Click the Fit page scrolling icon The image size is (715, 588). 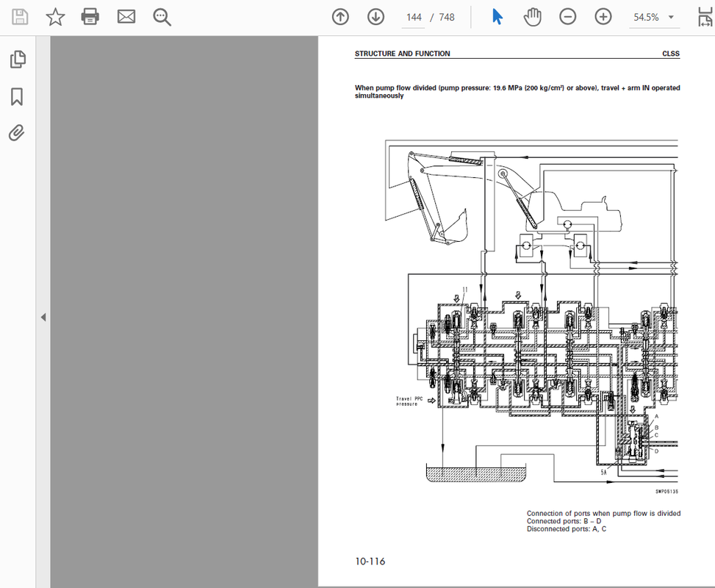click(706, 18)
